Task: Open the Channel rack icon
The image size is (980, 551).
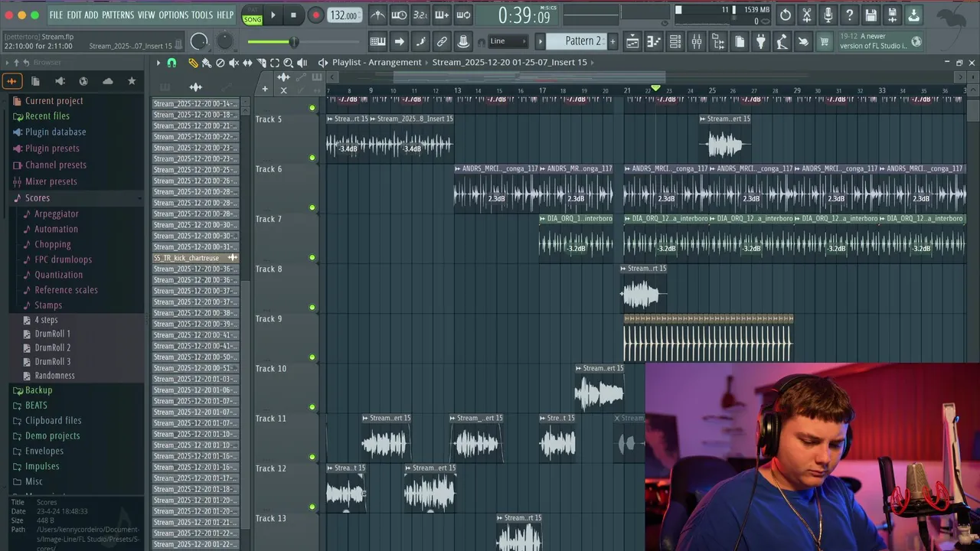Action: coord(675,41)
